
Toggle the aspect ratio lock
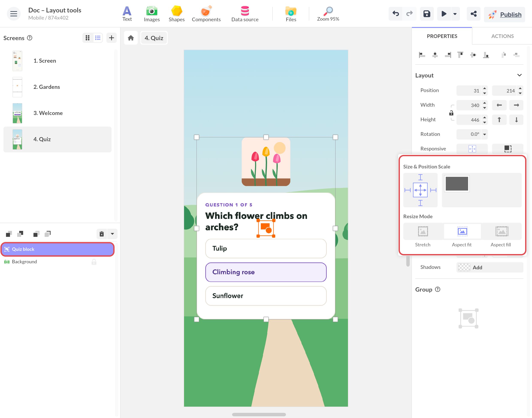coord(451,113)
